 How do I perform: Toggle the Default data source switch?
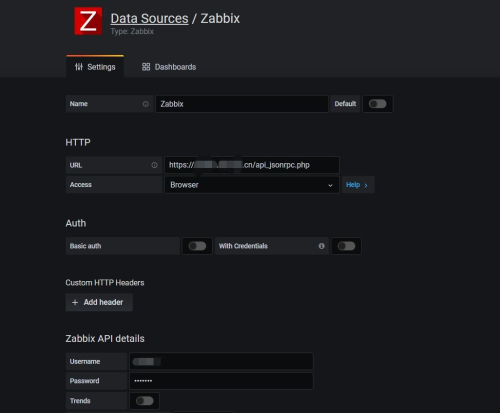point(377,104)
